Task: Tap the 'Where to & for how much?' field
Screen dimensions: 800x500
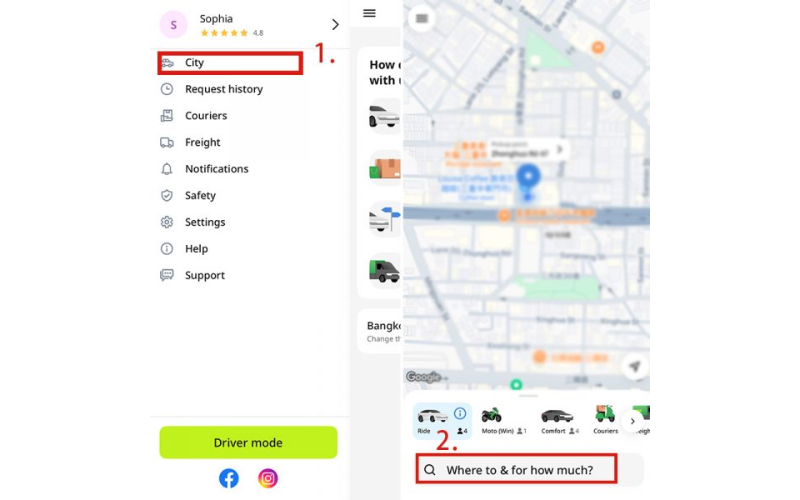Action: [516, 469]
